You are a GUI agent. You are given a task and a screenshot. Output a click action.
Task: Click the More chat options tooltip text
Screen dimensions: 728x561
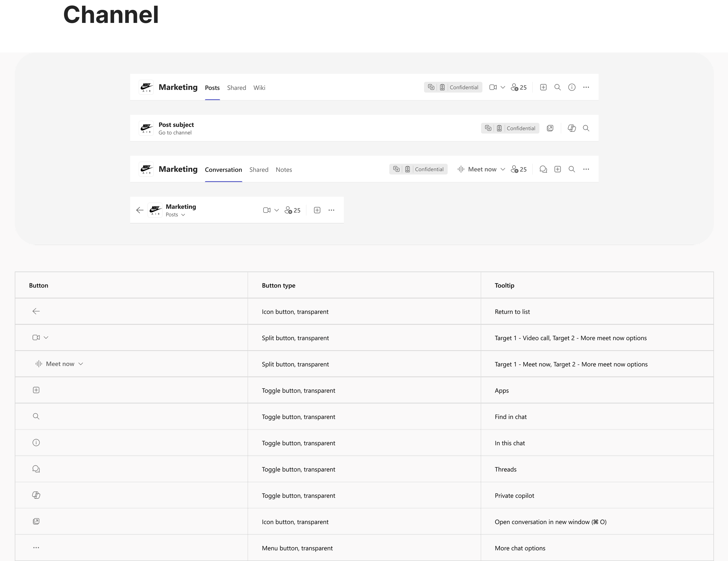pos(520,548)
